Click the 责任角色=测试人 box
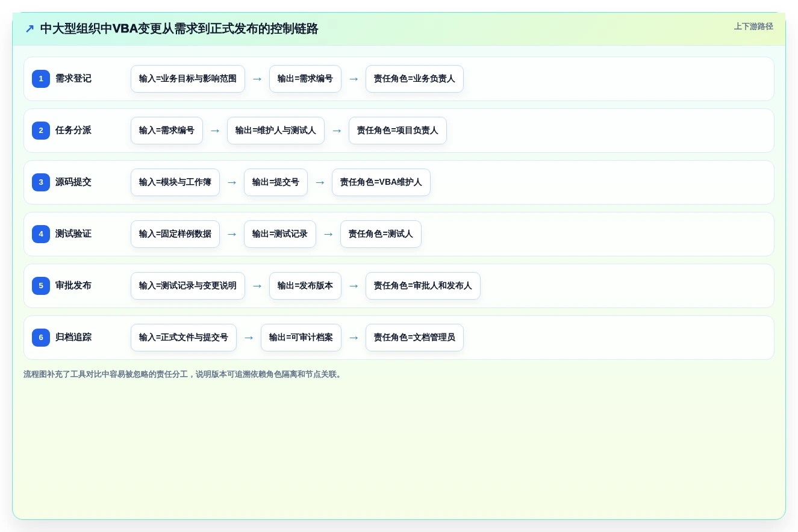Viewport: 798px width, 532px height. click(381, 234)
